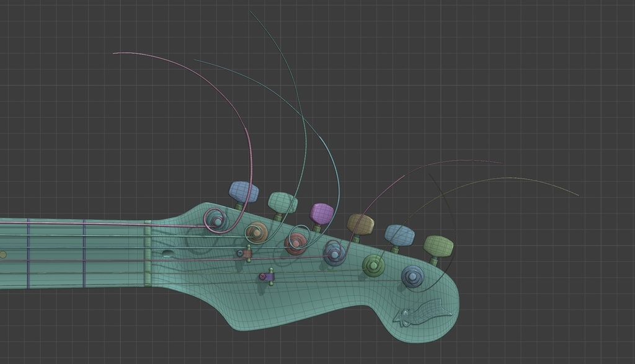The width and height of the screenshot is (635, 364).
Task: Select the red-orange string post beside the purple knob
Action: coord(296,243)
